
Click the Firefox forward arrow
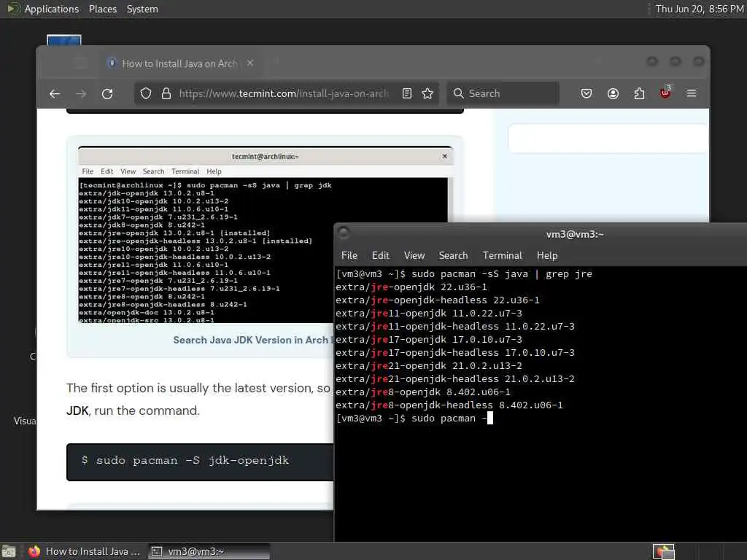pos(81,94)
